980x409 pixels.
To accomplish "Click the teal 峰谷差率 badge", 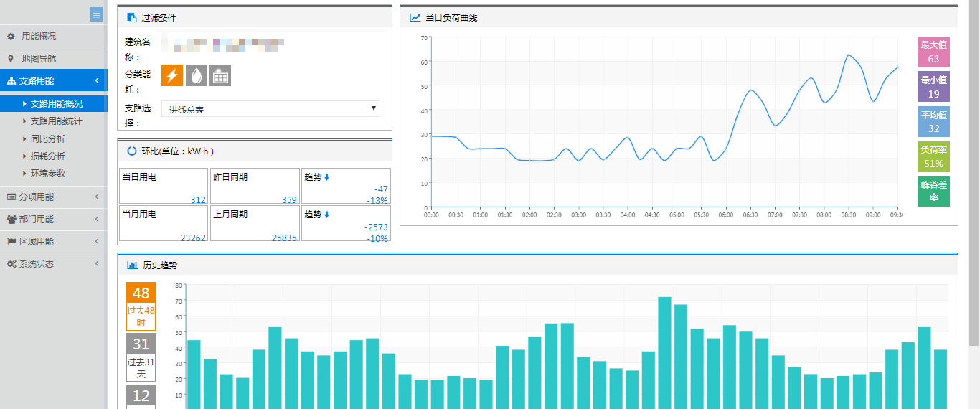I will [934, 191].
